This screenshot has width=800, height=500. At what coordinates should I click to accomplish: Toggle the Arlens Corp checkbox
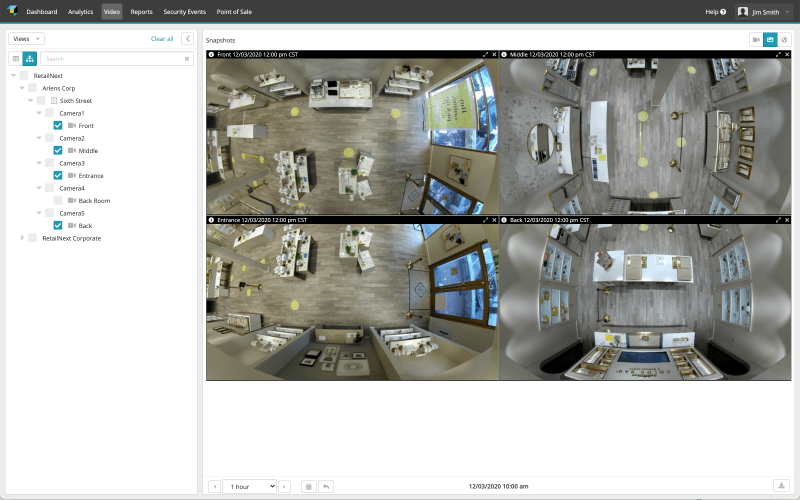pos(32,88)
